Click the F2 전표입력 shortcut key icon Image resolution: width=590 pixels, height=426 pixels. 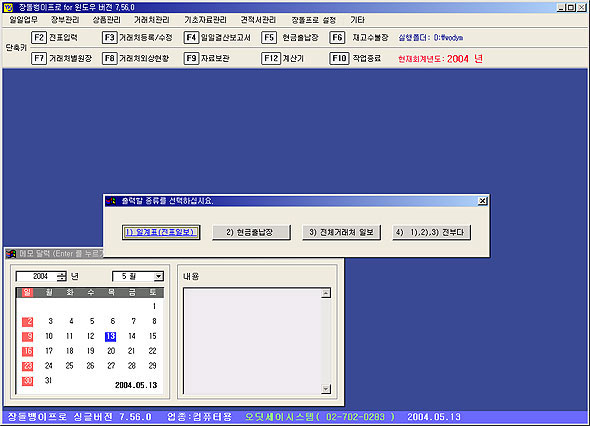(39, 38)
